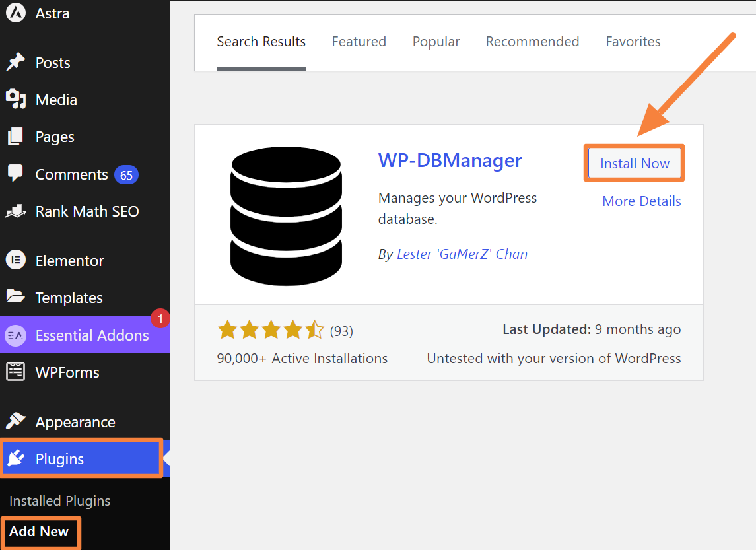Select the Search Results tab
The height and width of the screenshot is (550, 756).
[261, 42]
